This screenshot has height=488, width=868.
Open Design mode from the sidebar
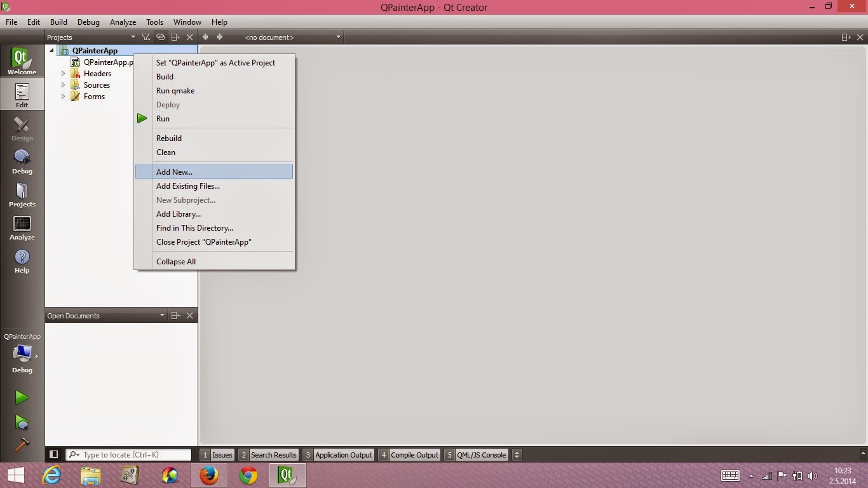(x=22, y=129)
